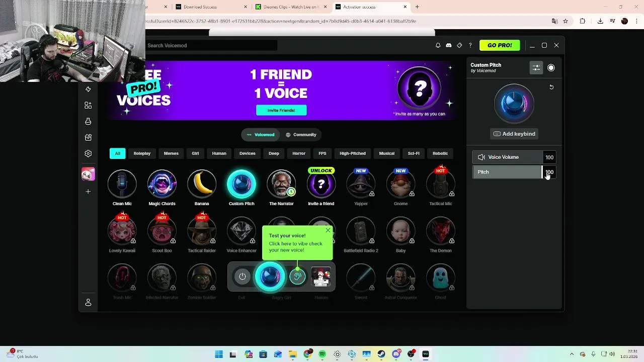This screenshot has height=362, width=644.
Task: Switch to Community voices tab
Action: click(301, 135)
